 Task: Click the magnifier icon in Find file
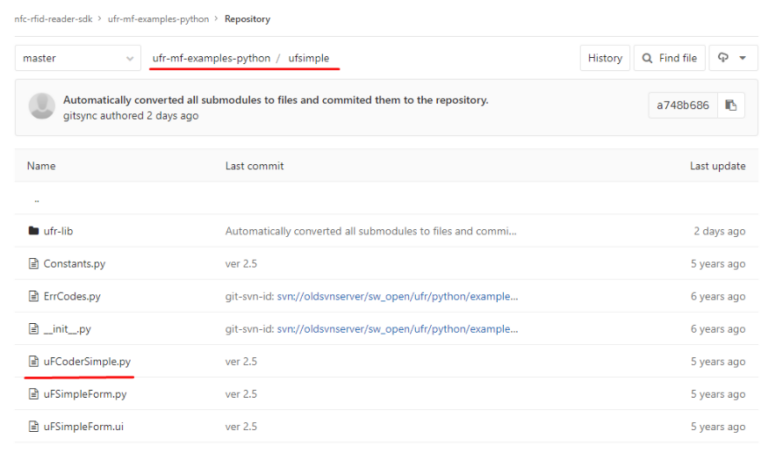pos(647,58)
